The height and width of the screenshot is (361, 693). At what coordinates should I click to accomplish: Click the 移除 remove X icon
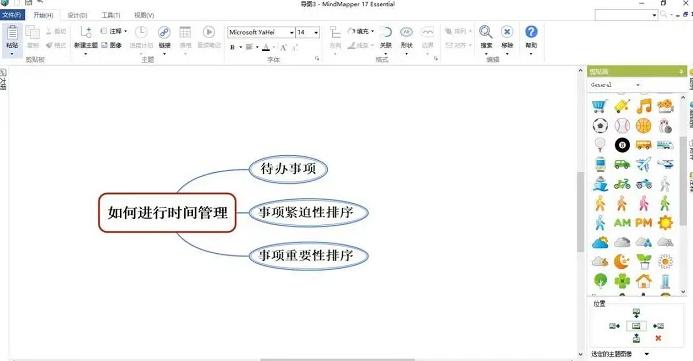coord(507,32)
